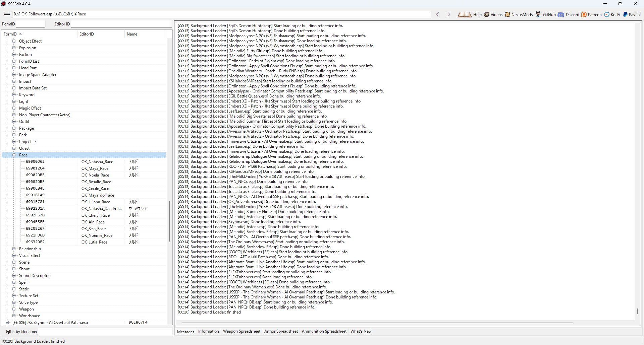The image size is (644, 345).
Task: Select the Head Part tree item
Action: tap(28, 68)
